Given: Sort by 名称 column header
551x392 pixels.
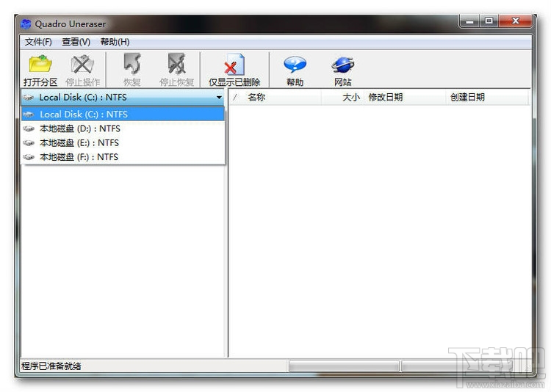Looking at the screenshot, I should point(256,98).
